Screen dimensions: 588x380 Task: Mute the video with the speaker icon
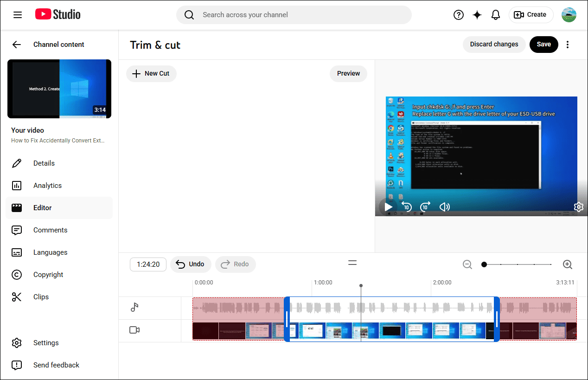coord(445,207)
